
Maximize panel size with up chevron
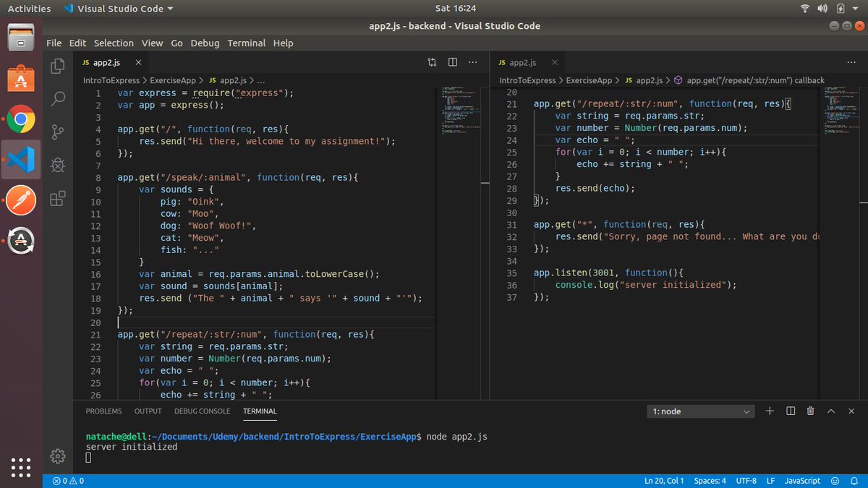(x=831, y=411)
